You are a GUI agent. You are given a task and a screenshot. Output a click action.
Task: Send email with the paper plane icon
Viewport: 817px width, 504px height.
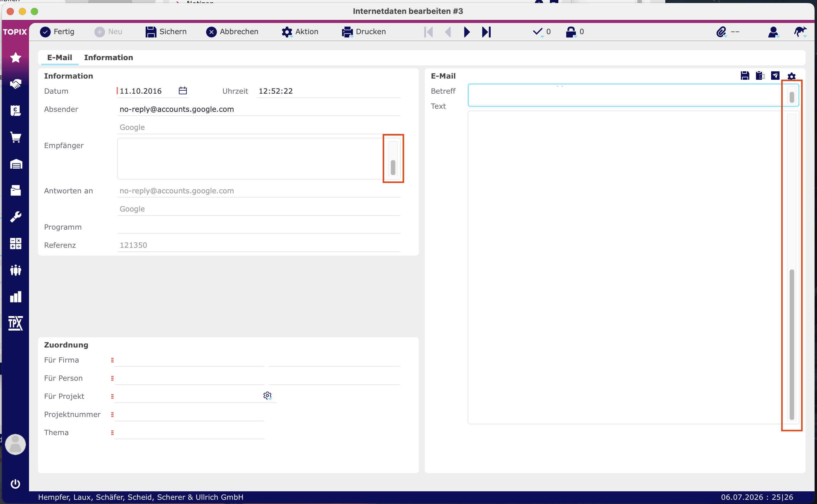coord(775,76)
